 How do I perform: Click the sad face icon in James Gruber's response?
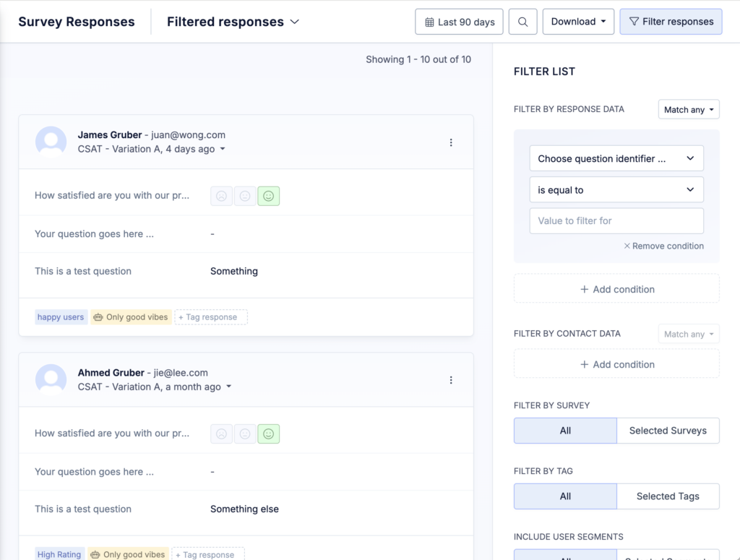pyautogui.click(x=222, y=196)
